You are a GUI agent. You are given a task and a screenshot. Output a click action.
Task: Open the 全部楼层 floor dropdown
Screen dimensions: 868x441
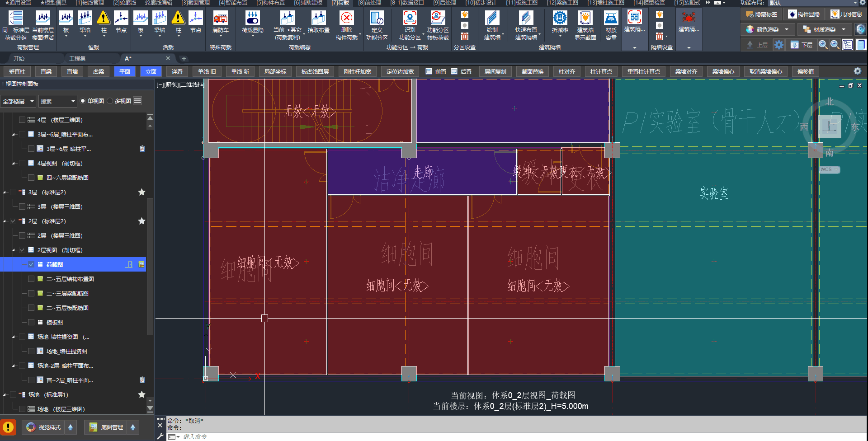(x=18, y=101)
